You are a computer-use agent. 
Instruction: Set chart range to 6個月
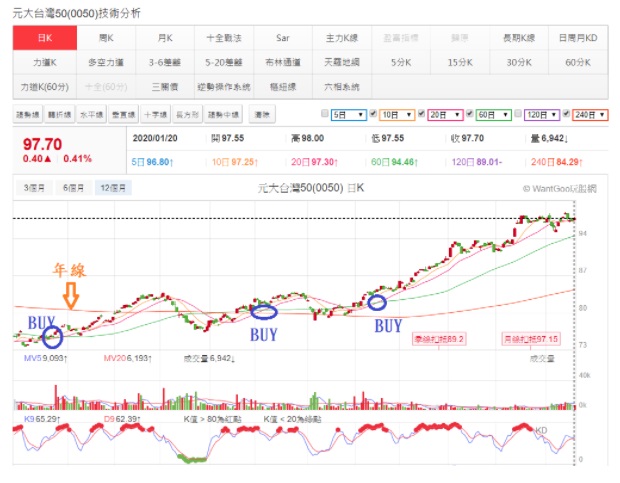coord(73,188)
